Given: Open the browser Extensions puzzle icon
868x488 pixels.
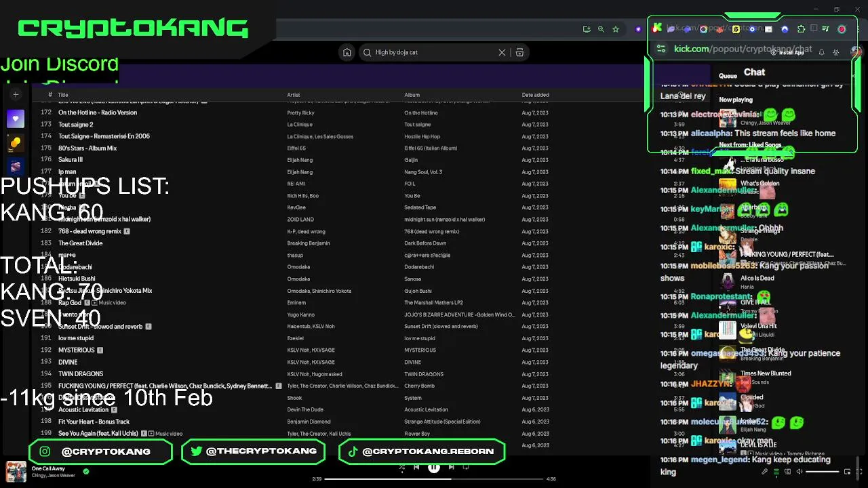Looking at the screenshot, I should pos(801,29).
